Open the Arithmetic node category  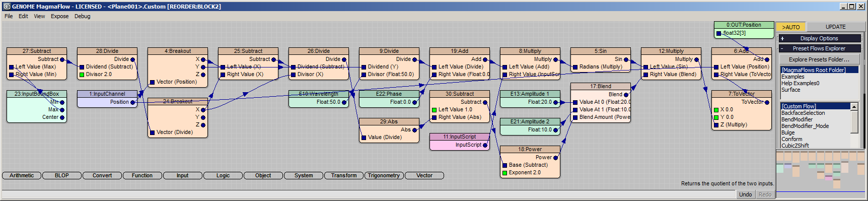pos(22,175)
